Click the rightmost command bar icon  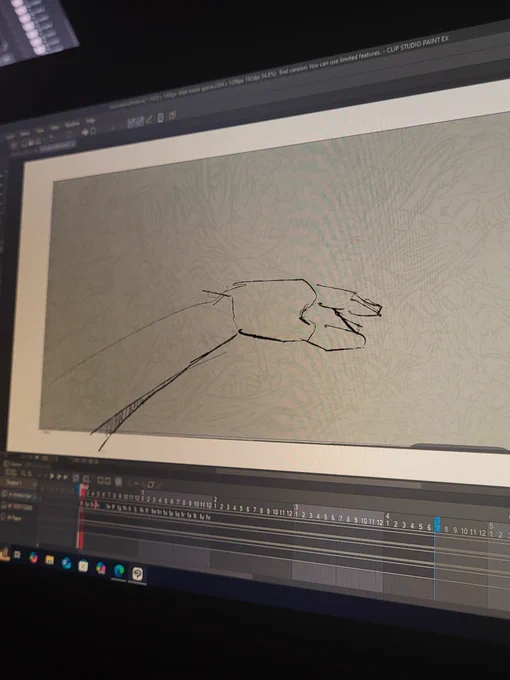click(x=172, y=115)
